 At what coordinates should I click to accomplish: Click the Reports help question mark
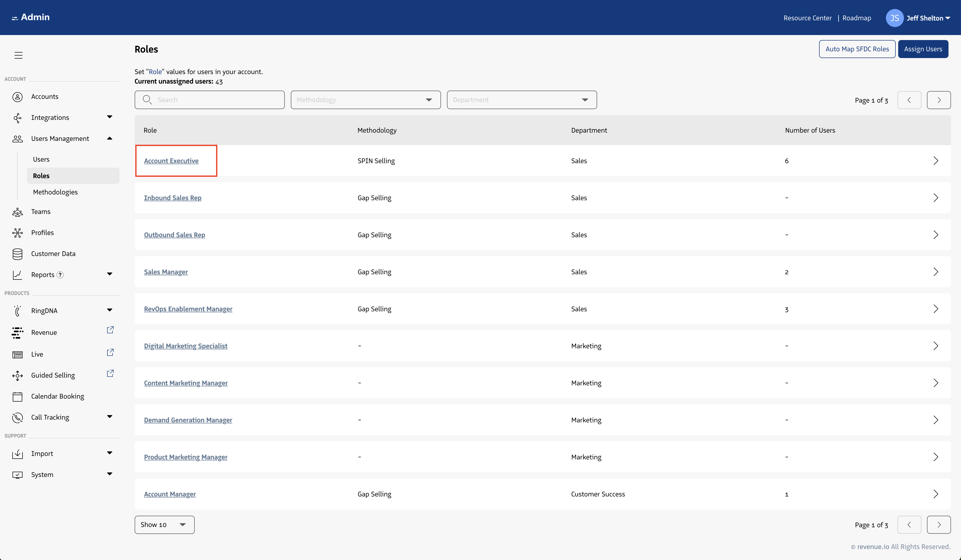(x=60, y=275)
